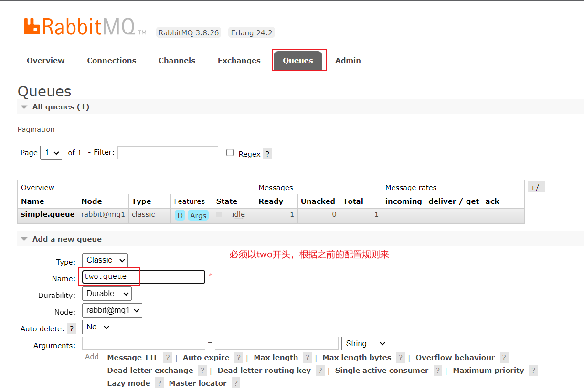
Task: Open Auto delete help question mark
Action: tap(72, 329)
